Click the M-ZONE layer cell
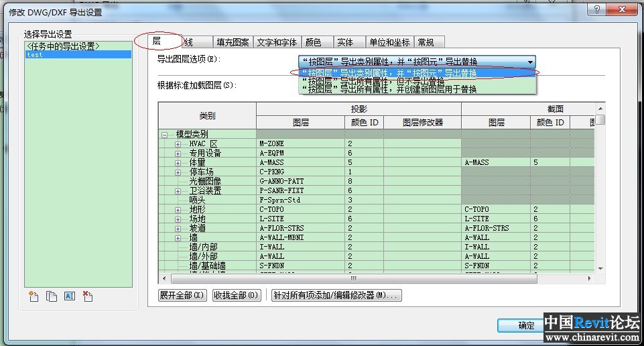 [x=301, y=143]
